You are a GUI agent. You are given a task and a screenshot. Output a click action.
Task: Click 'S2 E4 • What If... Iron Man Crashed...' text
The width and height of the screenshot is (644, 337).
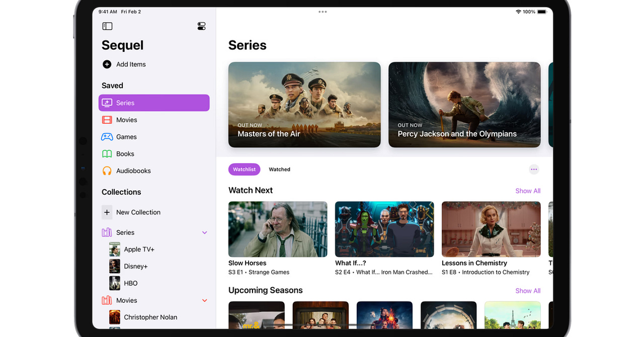click(384, 272)
